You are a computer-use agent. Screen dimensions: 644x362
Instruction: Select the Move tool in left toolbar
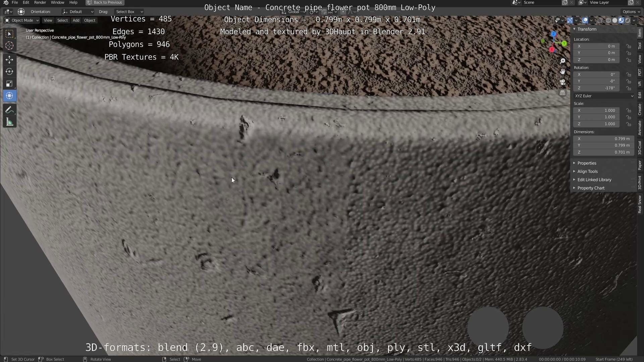click(x=9, y=60)
